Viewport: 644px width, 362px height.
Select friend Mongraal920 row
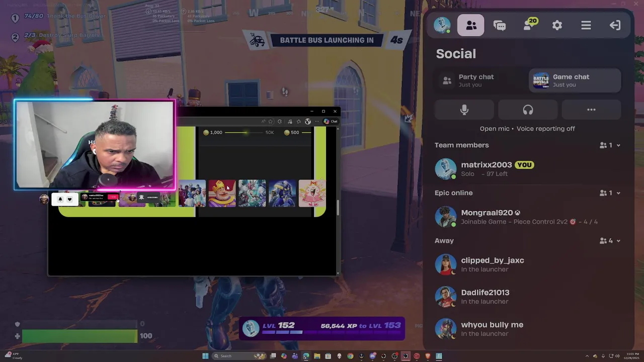coord(528,217)
